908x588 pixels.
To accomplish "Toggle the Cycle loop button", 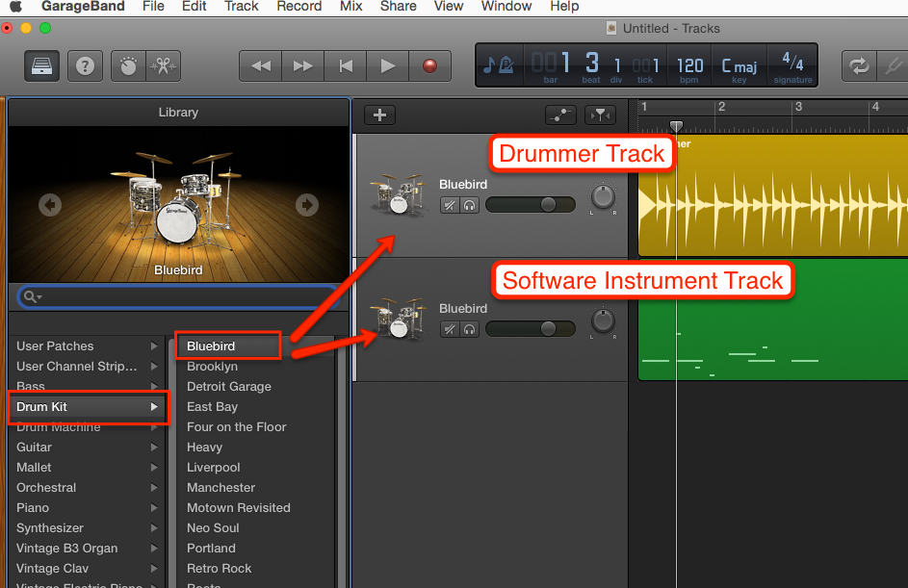I will 859,65.
